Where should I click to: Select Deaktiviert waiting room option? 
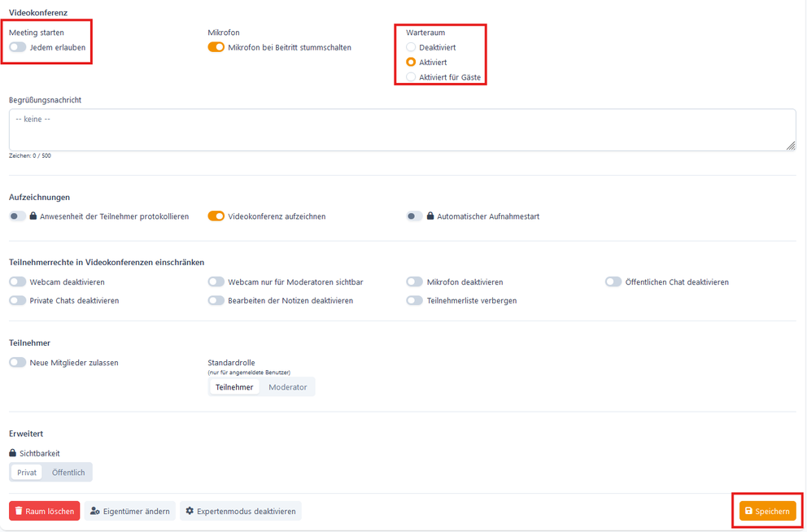click(411, 47)
